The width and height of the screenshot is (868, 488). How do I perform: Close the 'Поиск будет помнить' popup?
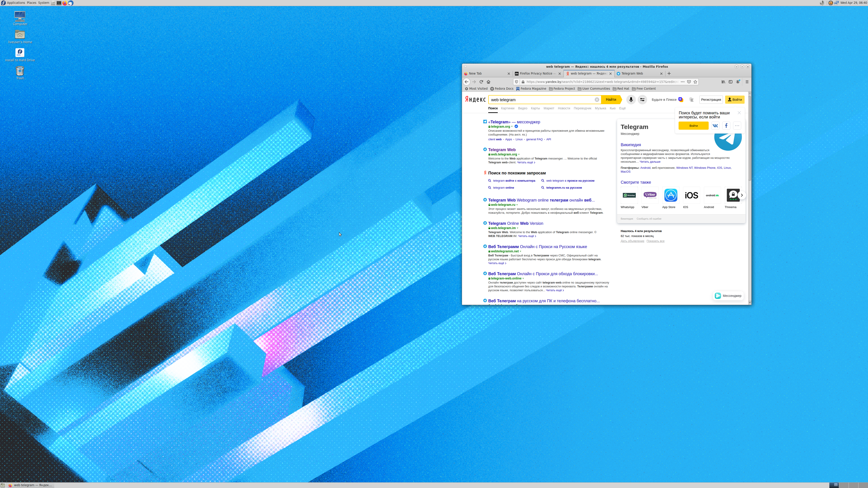(x=739, y=113)
